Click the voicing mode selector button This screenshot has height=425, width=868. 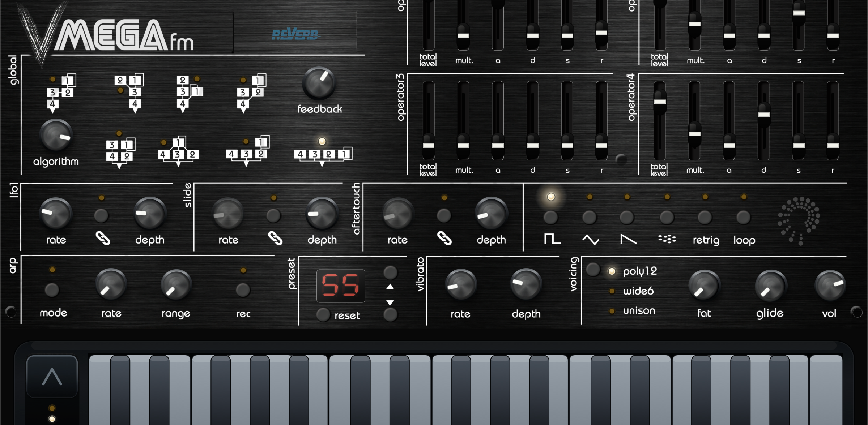[x=593, y=270]
